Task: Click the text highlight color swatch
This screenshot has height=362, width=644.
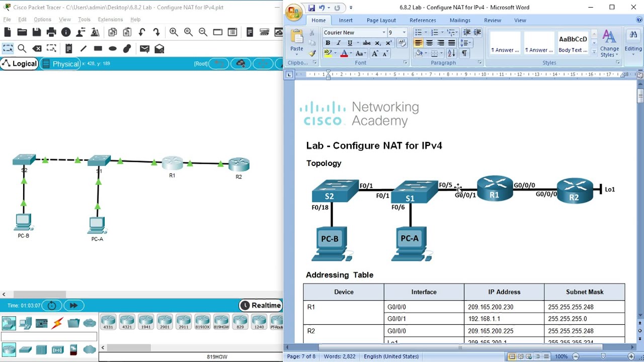Action: click(328, 53)
